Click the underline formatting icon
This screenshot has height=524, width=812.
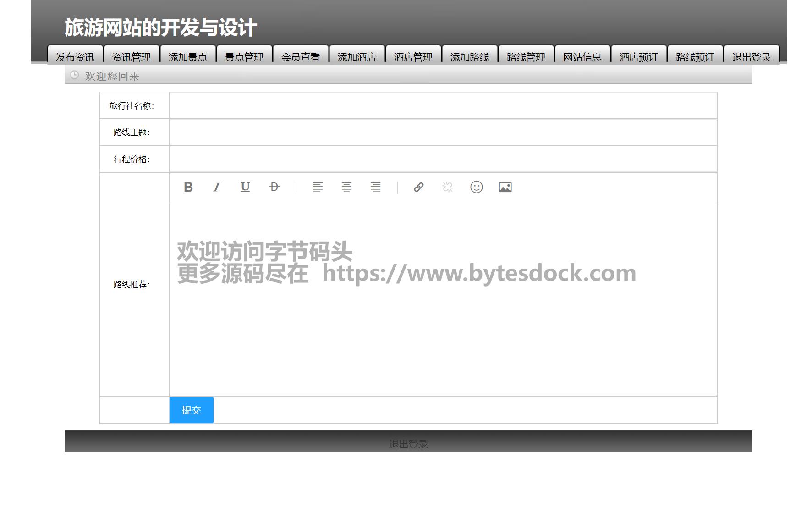[x=245, y=187]
